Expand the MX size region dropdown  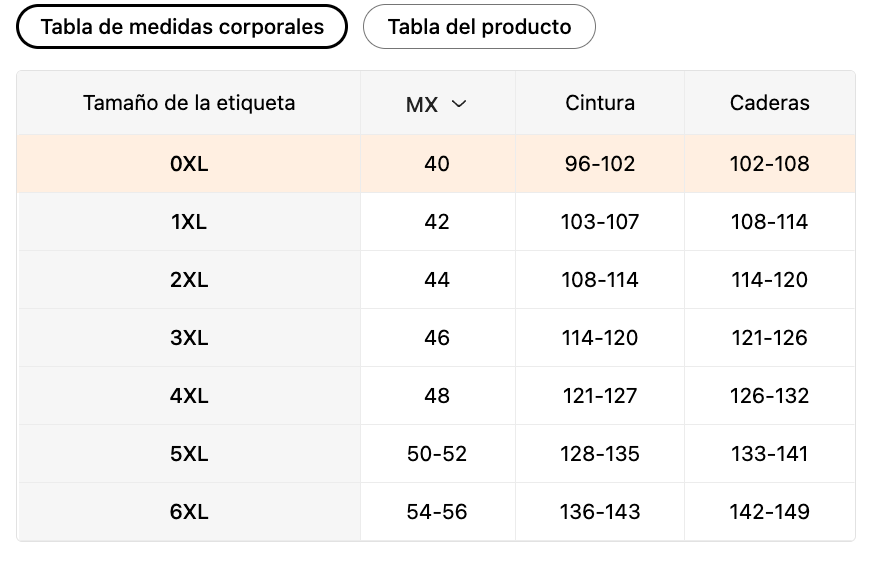[437, 104]
